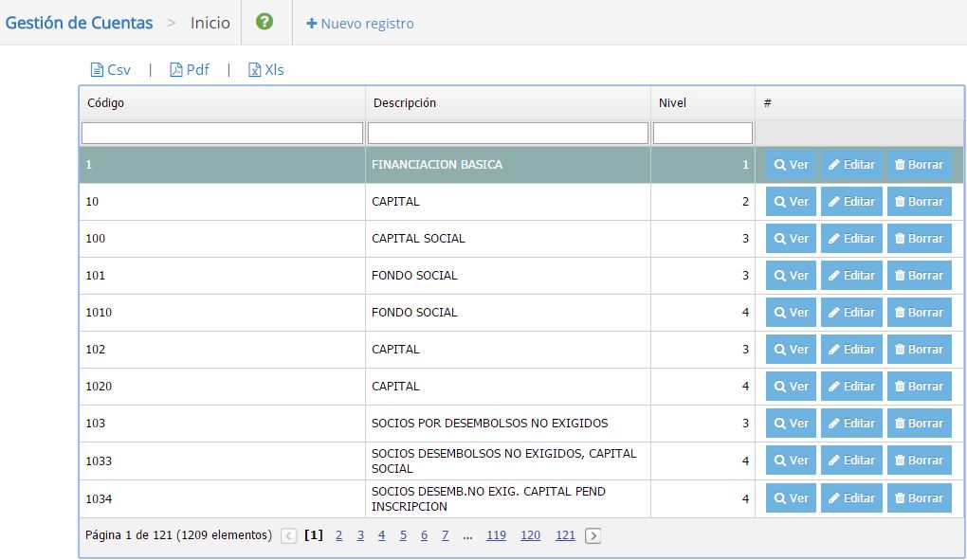View account 1033 record
Viewport: 967px width, 560px height.
(x=791, y=461)
